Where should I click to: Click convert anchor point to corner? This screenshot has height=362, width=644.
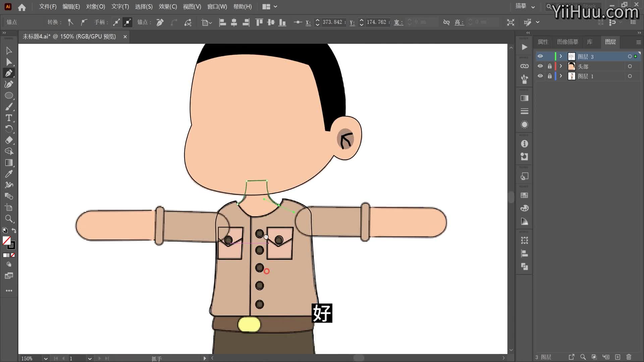pos(70,22)
